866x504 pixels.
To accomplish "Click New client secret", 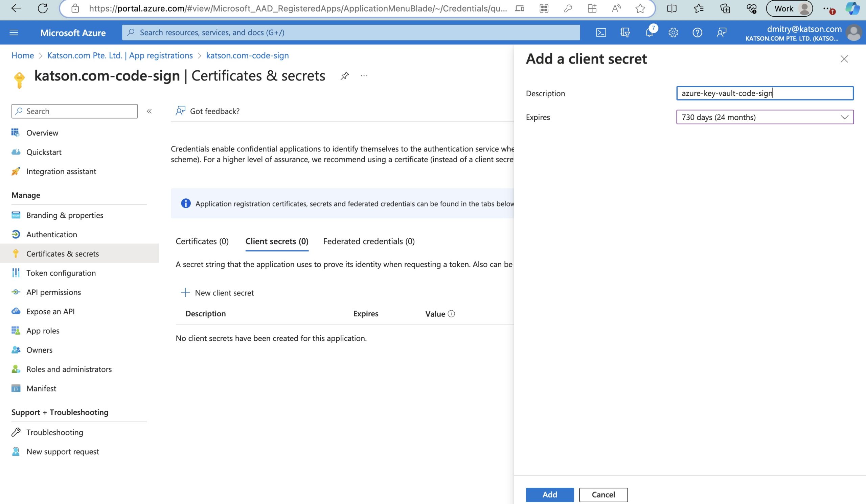I will [x=217, y=292].
